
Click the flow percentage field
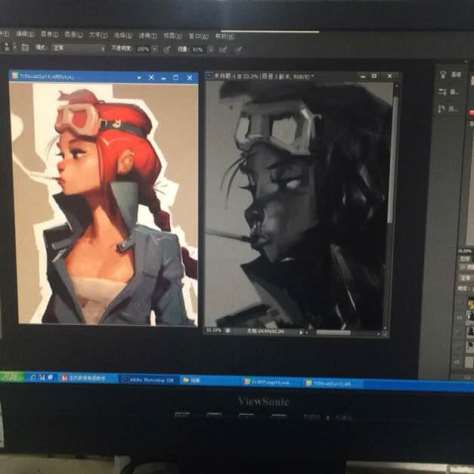tap(198, 50)
